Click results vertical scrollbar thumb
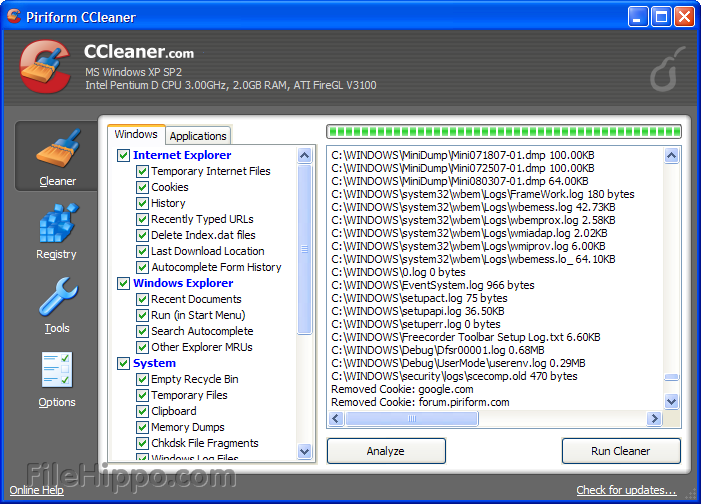This screenshot has width=701, height=504. tap(671, 377)
